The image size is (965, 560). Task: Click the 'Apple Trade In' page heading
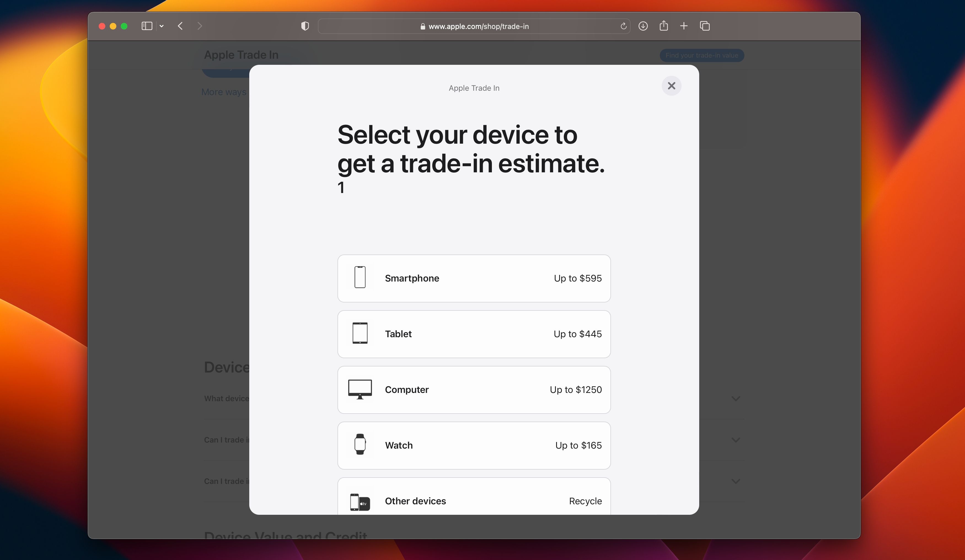click(241, 55)
